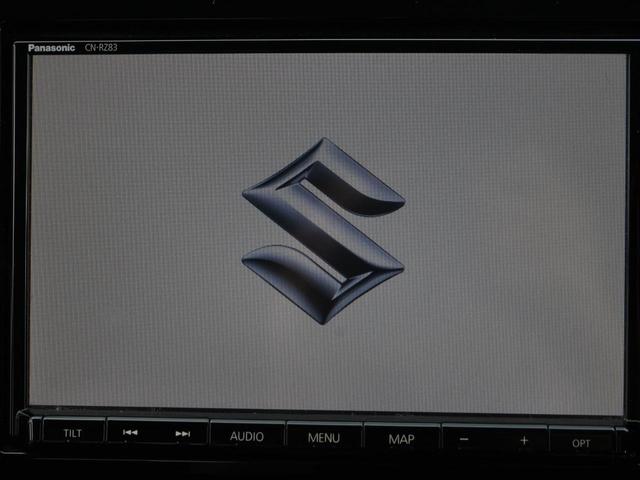Tap the bottom-right corner of the display
Screen dimensions: 640x480
coord(614,406)
